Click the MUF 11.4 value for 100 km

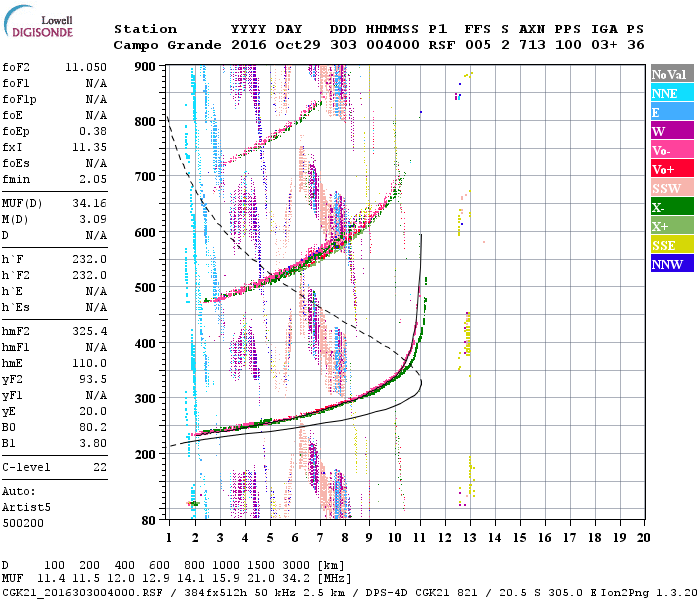[51, 579]
